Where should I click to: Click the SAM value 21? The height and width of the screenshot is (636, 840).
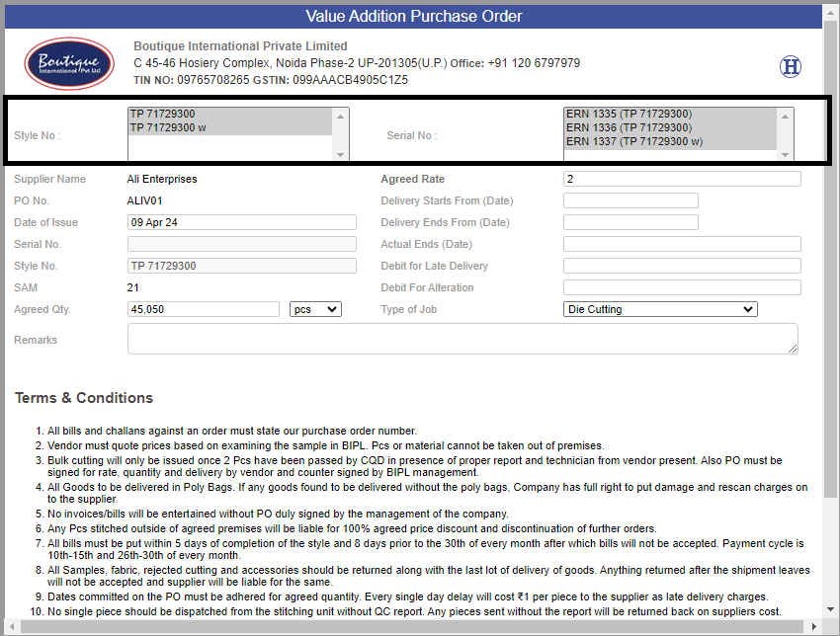(x=132, y=287)
